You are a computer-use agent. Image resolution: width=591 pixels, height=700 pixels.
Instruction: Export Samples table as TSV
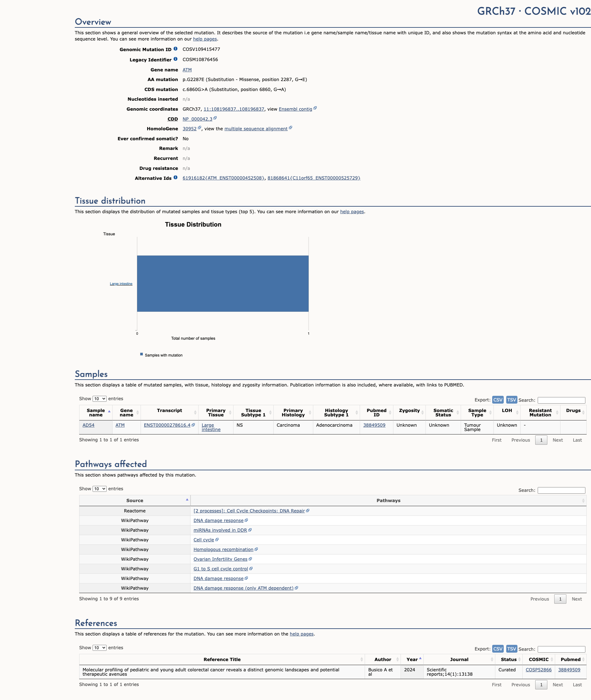(512, 400)
